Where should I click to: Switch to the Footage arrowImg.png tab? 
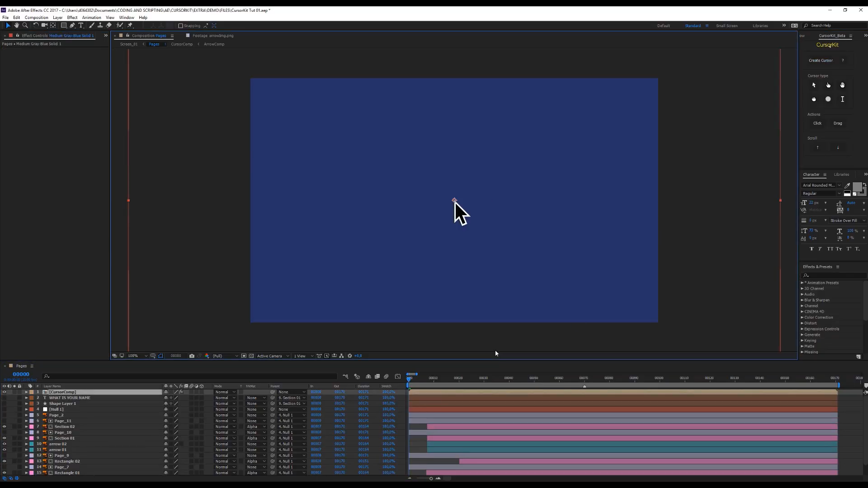pos(213,36)
